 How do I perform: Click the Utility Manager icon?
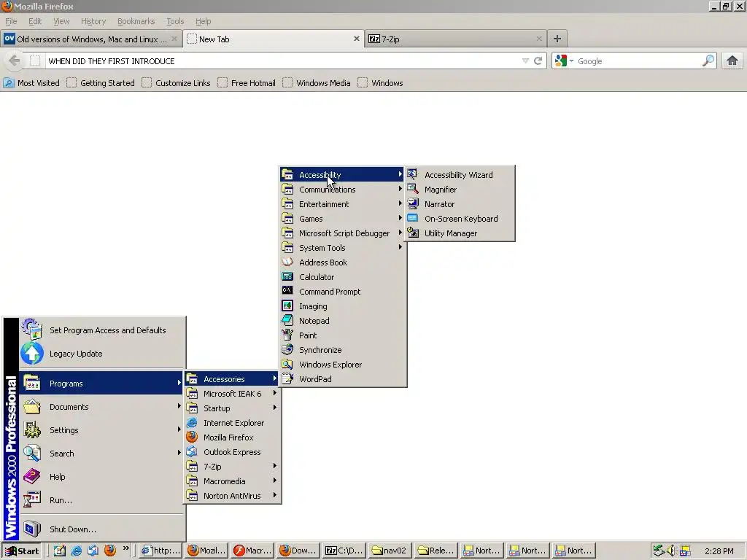point(413,233)
